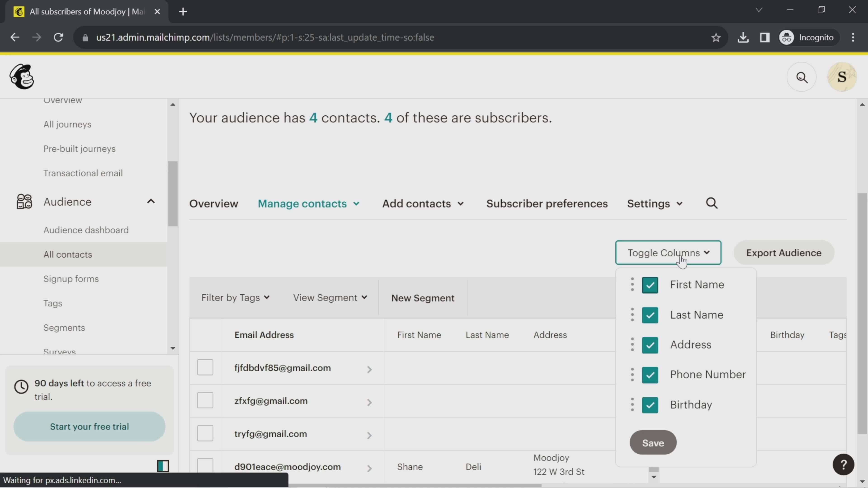Screen dimensions: 868x488
Task: Open contact fjfdbdvf85@gmail.com arrow
Action: (369, 369)
